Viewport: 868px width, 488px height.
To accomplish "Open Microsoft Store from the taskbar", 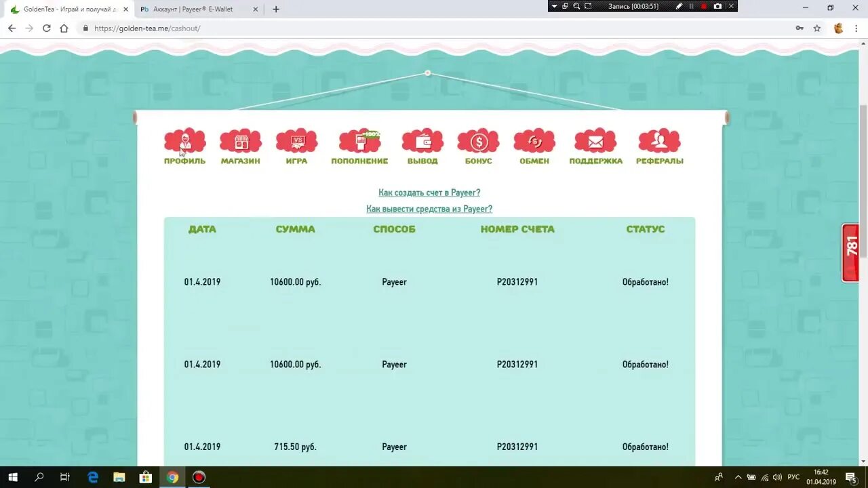I will pyautogui.click(x=145, y=477).
